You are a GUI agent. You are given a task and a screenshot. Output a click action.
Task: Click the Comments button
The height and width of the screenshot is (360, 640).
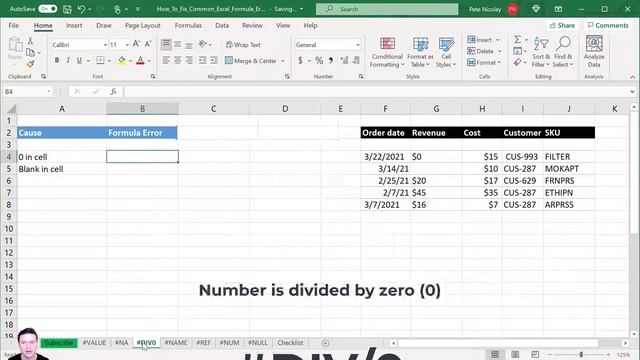[x=608, y=25]
